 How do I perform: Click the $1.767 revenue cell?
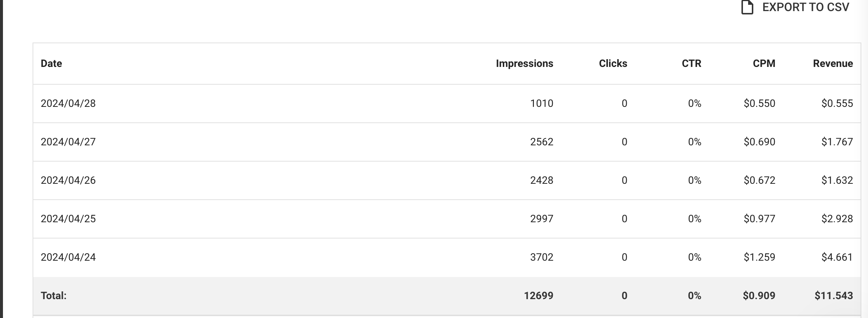[x=837, y=142]
